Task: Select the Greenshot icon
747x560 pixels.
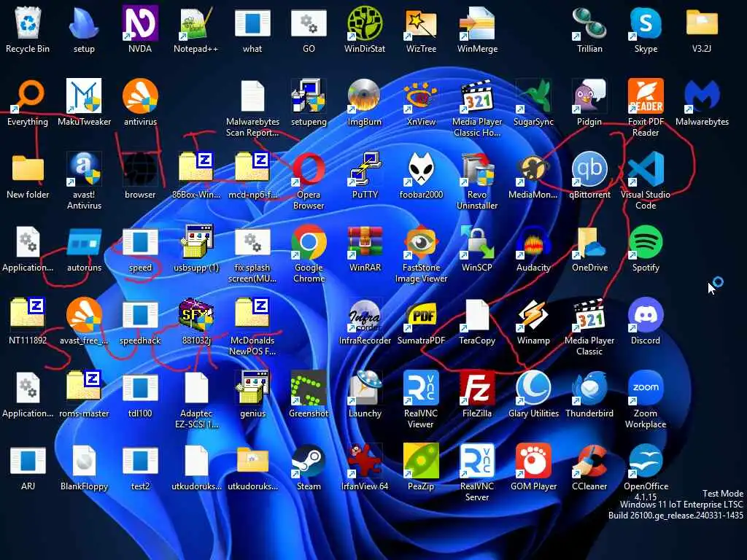Action: 309,388
